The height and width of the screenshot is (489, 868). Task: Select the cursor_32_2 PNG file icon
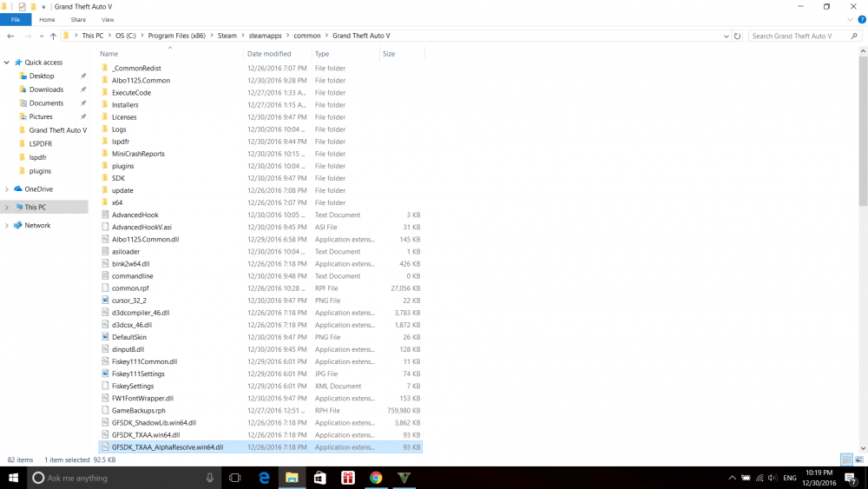click(105, 301)
